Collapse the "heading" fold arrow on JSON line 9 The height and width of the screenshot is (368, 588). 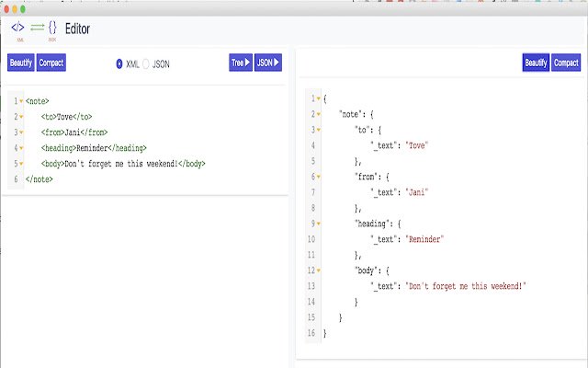coord(319,224)
